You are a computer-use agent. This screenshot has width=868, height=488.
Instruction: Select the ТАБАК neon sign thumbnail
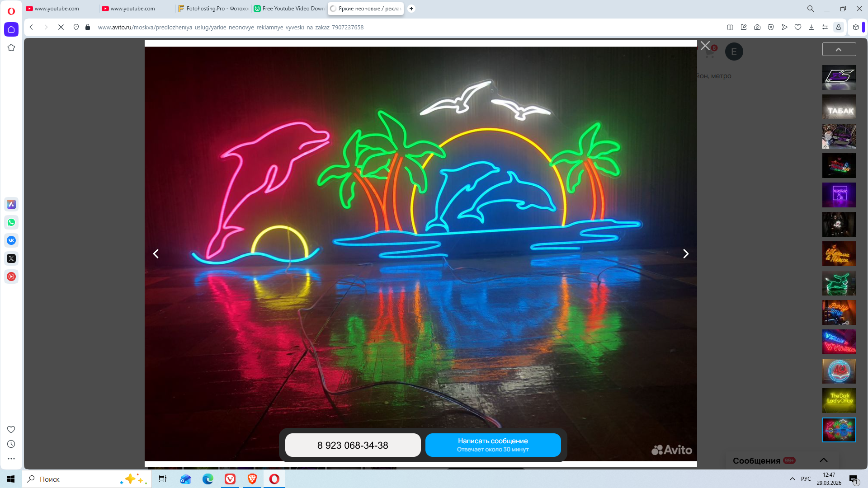(839, 107)
